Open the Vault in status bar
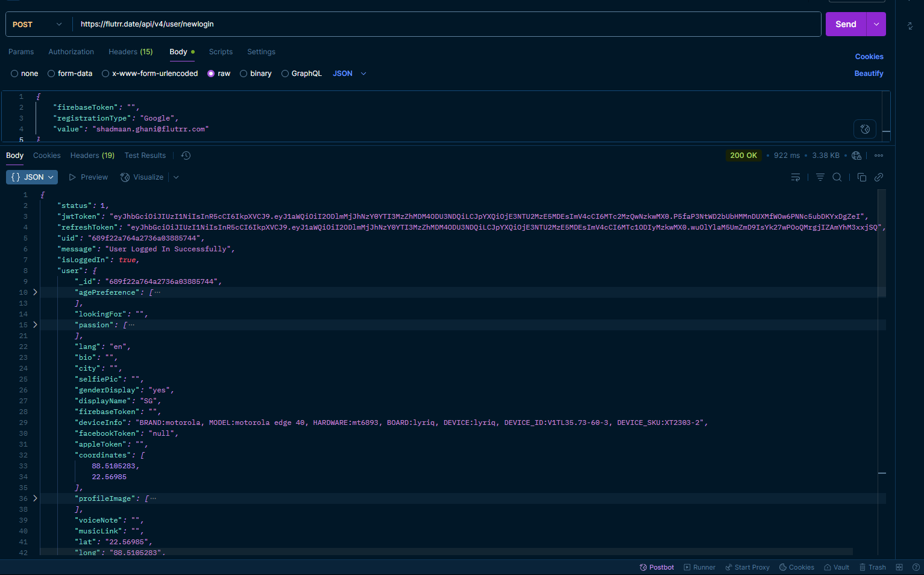Viewport: 924px width, 575px height. (837, 567)
